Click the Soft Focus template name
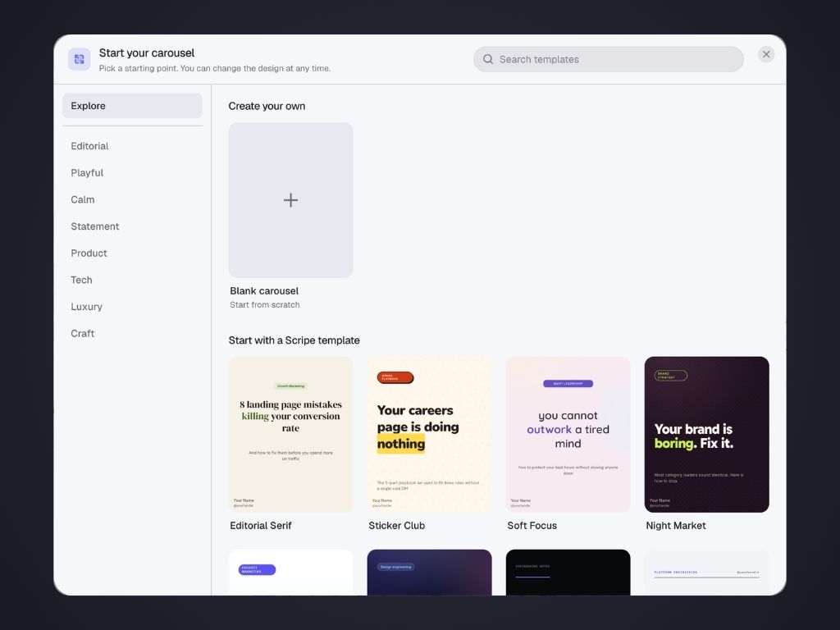 [x=532, y=526]
